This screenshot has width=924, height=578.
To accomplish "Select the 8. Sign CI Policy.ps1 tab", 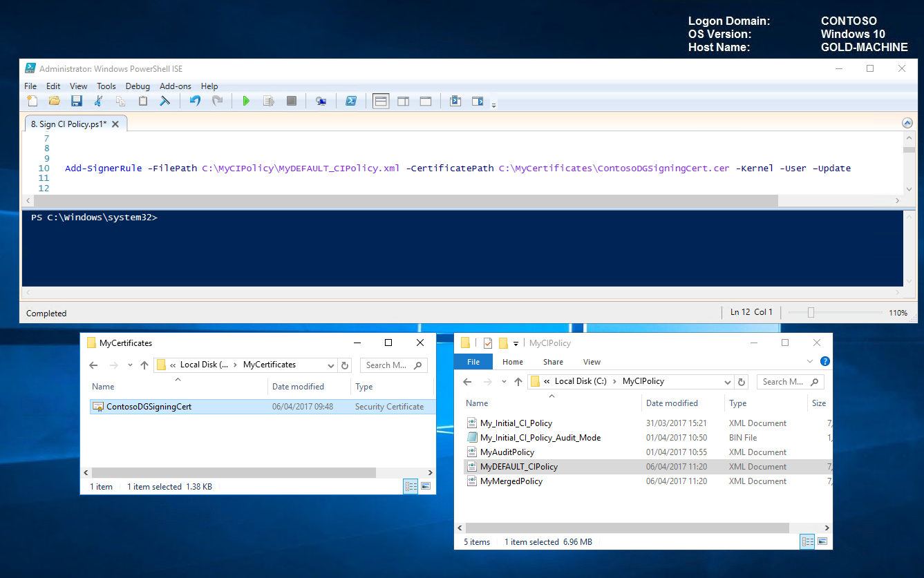I will click(69, 124).
